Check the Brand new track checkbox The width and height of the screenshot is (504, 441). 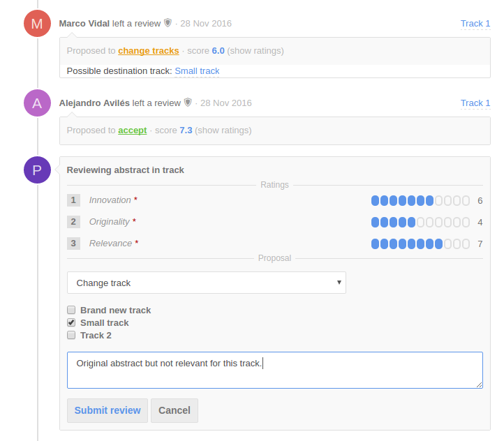coord(71,310)
